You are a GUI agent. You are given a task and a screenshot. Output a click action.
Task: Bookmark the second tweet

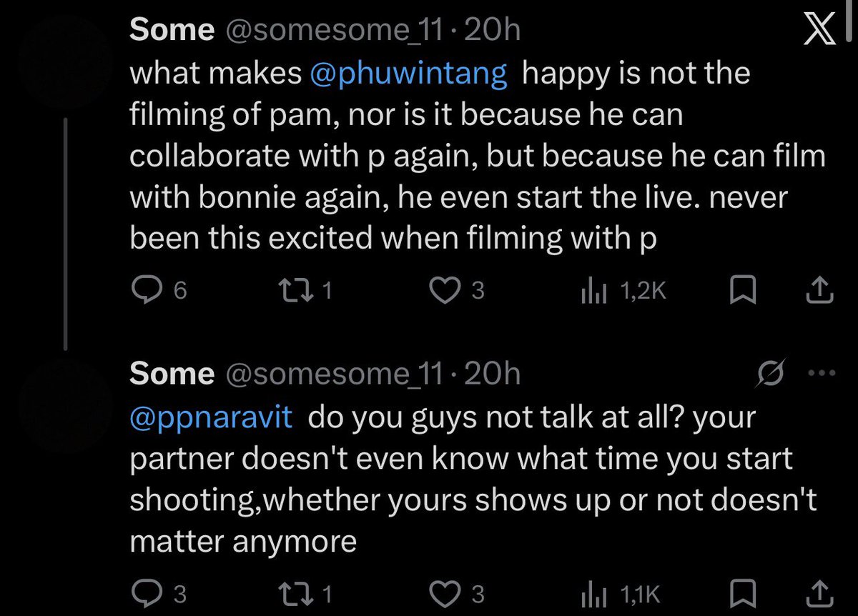pos(744,593)
